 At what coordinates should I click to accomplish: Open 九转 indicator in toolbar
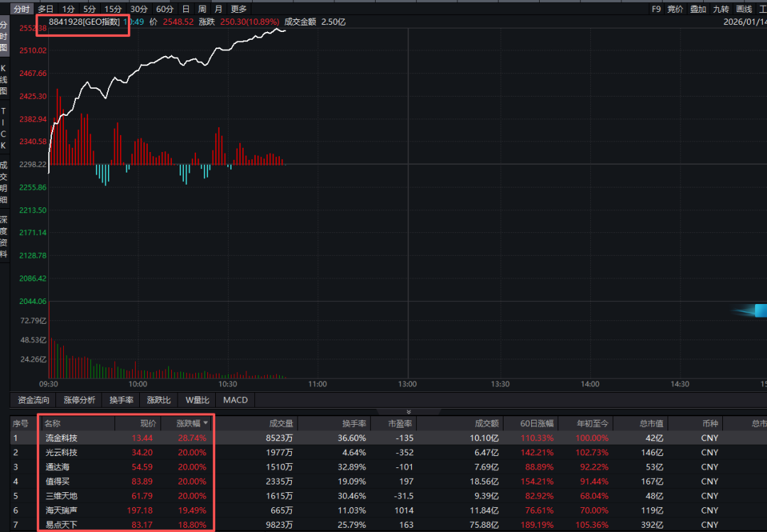tap(721, 9)
